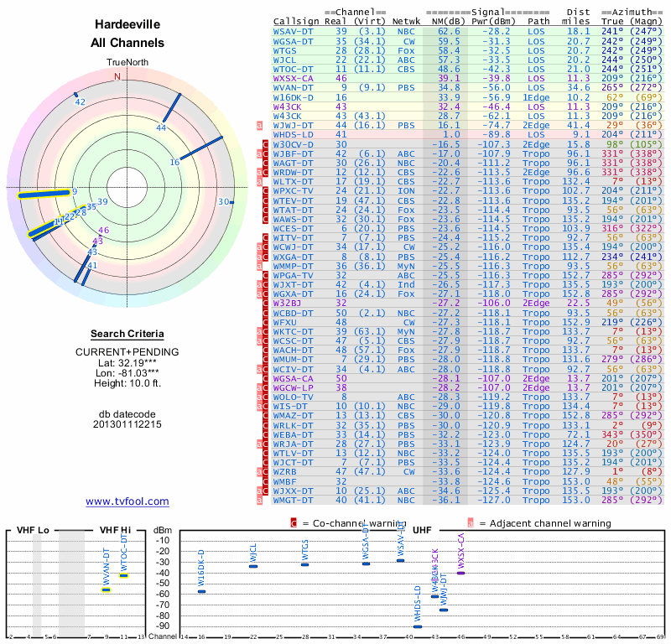Click the W16DK-D marker in UHF chart
This screenshot has height=644, width=671.
pyautogui.click(x=201, y=591)
